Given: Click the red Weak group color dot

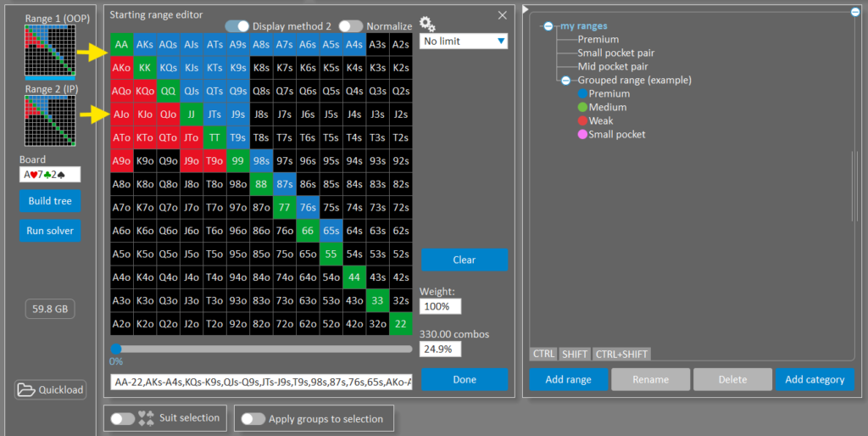Looking at the screenshot, I should (x=582, y=120).
